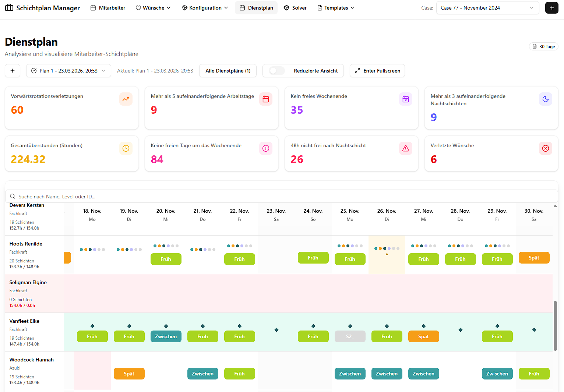Go to the Mitarbeiter tab
This screenshot has width=564, height=392.
(108, 8)
